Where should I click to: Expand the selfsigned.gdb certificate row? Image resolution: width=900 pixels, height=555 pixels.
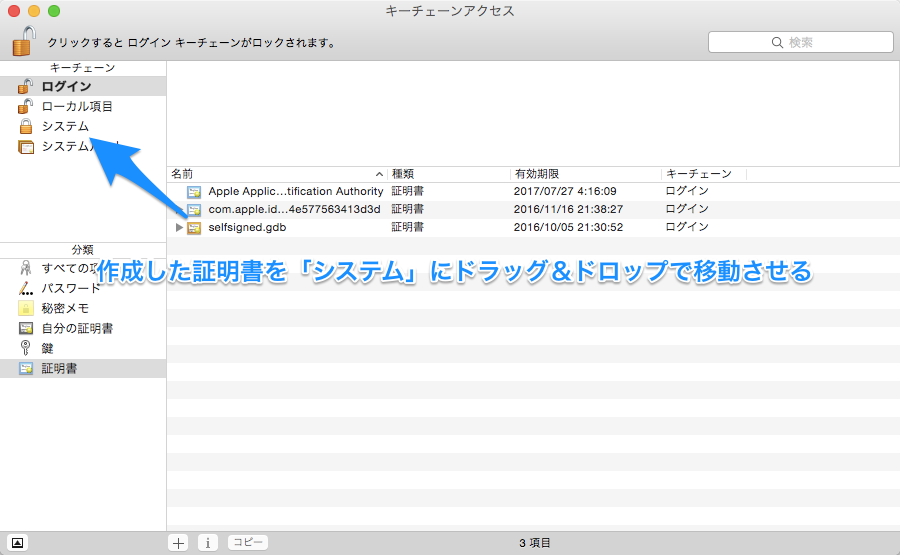(179, 227)
